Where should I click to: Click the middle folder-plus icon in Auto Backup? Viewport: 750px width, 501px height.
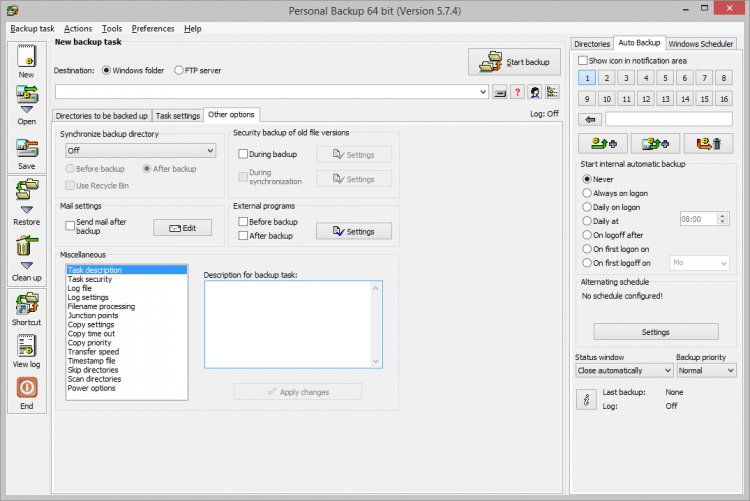point(655,144)
